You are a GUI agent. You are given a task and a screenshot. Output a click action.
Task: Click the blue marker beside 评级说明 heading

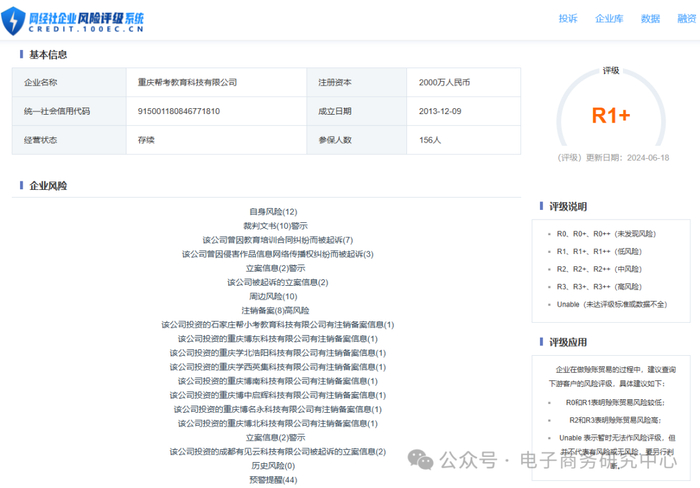point(541,207)
